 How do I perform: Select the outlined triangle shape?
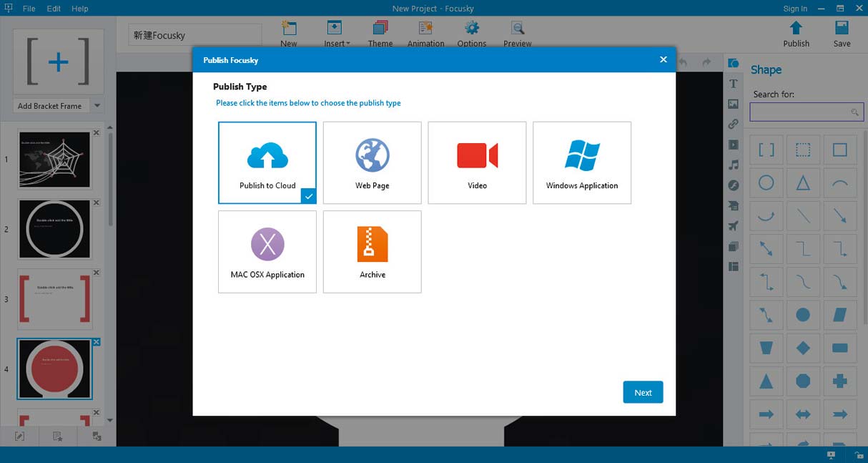pyautogui.click(x=803, y=183)
